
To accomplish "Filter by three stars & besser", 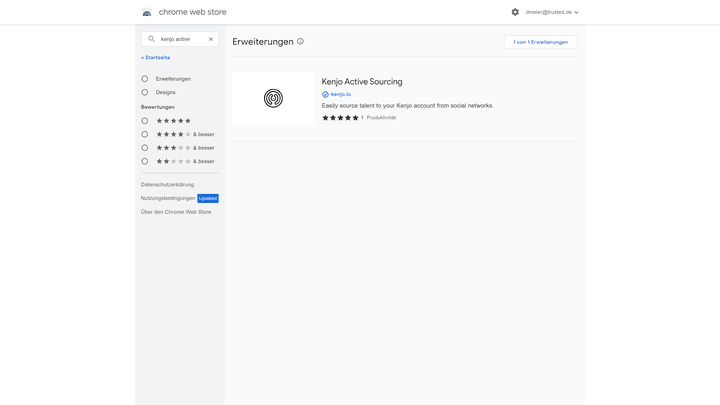I will pos(145,148).
